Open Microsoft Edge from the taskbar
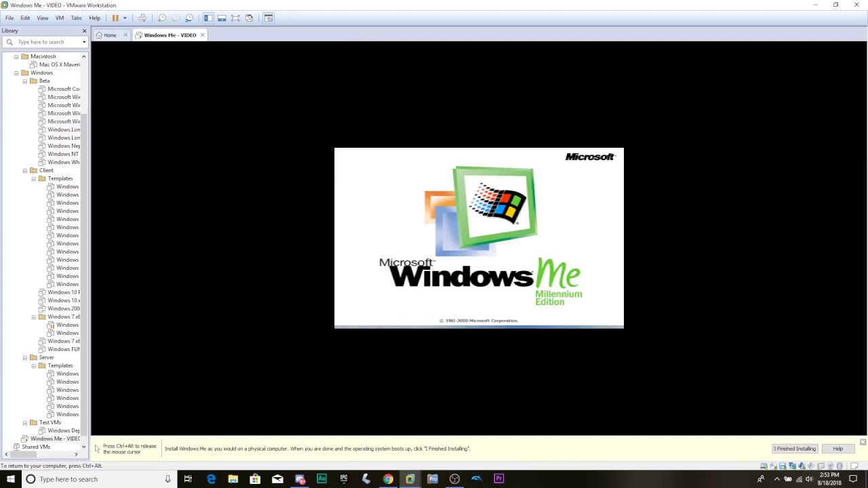 pos(211,479)
